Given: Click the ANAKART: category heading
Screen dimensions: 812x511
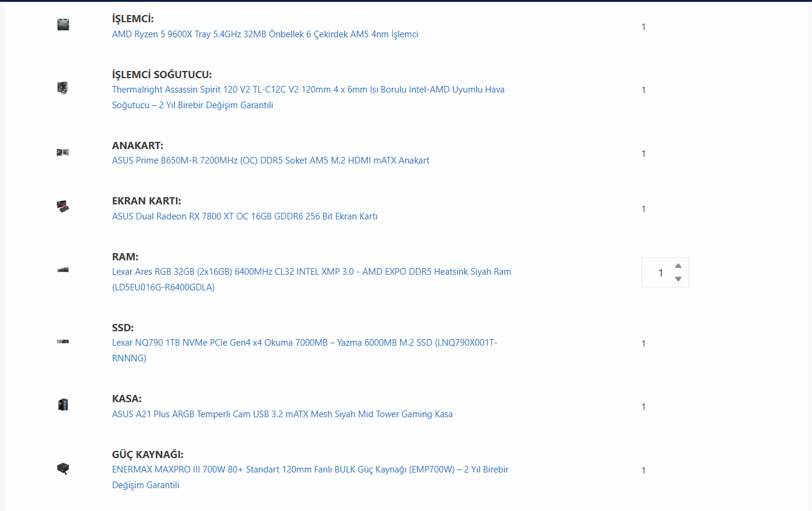Looking at the screenshot, I should 138,145.
